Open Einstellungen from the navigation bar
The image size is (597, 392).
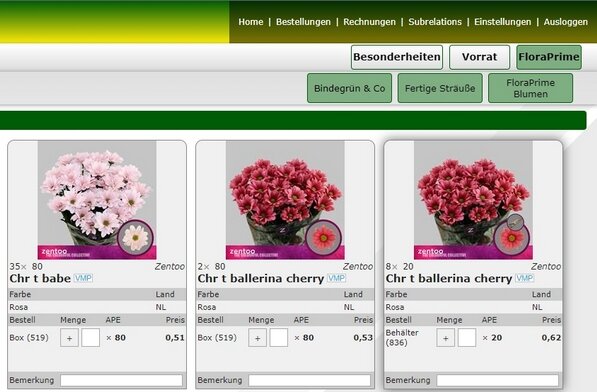point(502,22)
